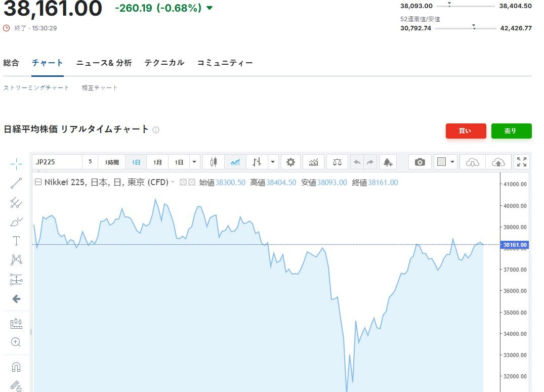
Task: Select the text annotation tool
Action: point(16,241)
